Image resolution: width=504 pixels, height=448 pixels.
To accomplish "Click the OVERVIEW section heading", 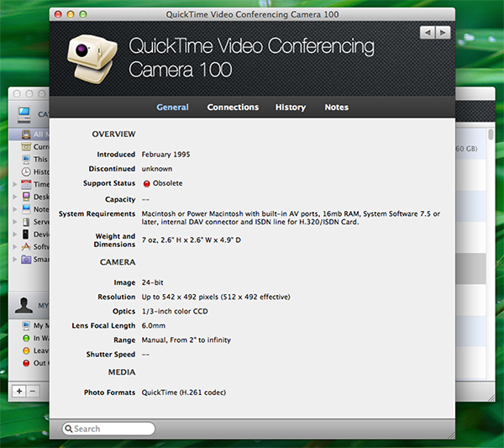I will point(113,134).
